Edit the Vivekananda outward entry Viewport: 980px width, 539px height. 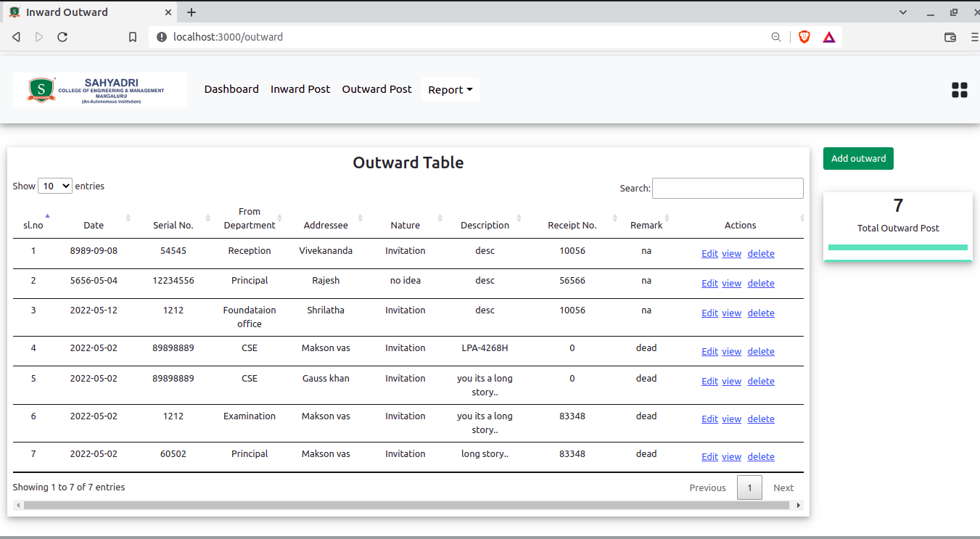coord(709,253)
